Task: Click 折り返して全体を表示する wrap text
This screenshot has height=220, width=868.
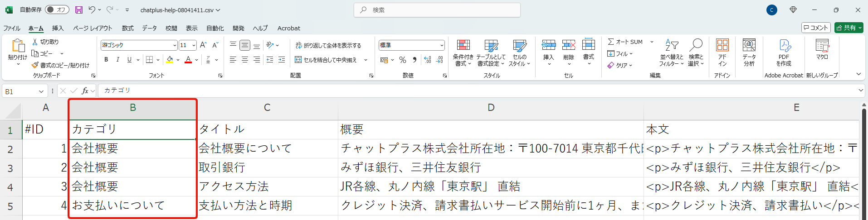Action: coord(328,45)
